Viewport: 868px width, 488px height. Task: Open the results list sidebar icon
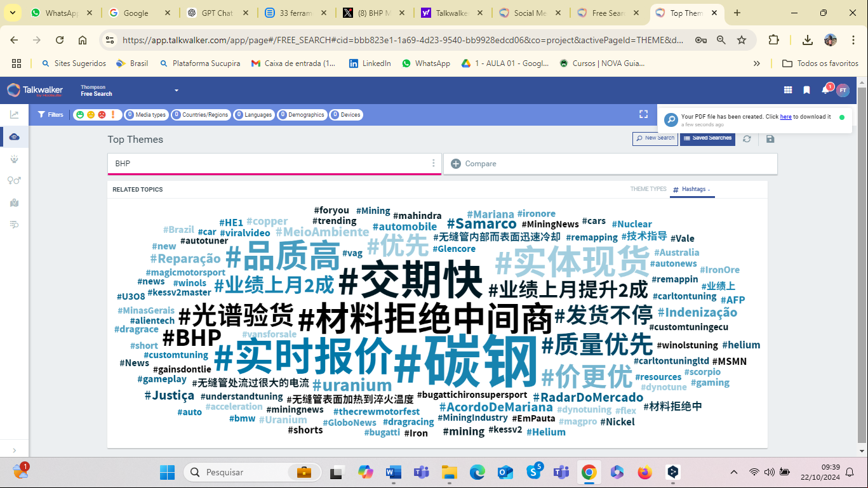[x=14, y=225]
